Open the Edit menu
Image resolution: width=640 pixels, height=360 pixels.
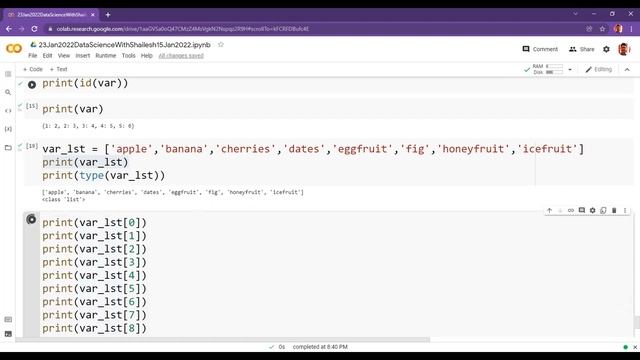point(47,56)
